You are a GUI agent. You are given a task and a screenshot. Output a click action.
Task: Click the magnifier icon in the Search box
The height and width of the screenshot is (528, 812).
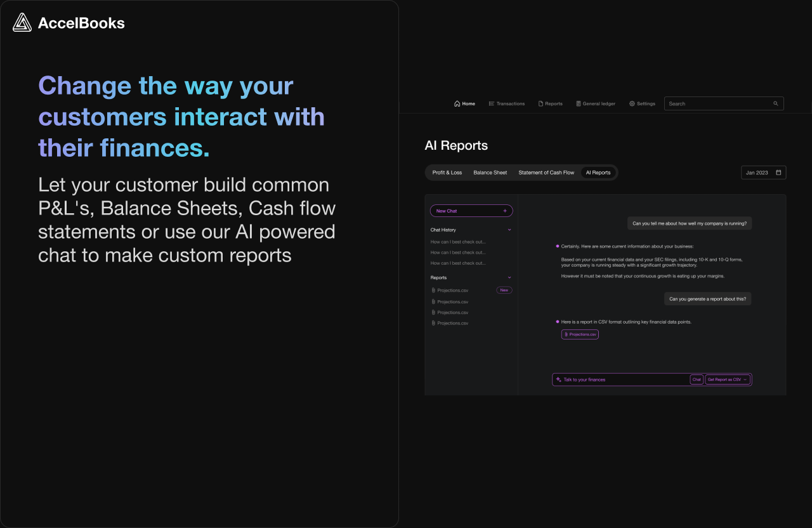(x=775, y=103)
